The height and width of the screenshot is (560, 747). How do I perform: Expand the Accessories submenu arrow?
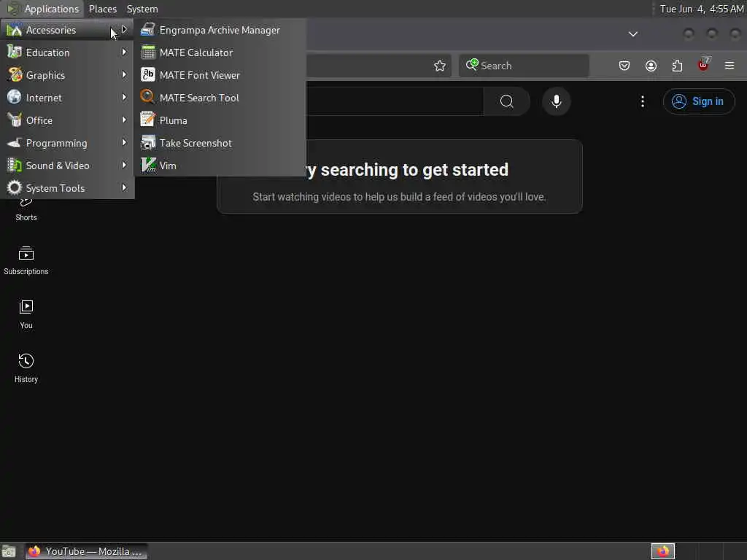(124, 29)
